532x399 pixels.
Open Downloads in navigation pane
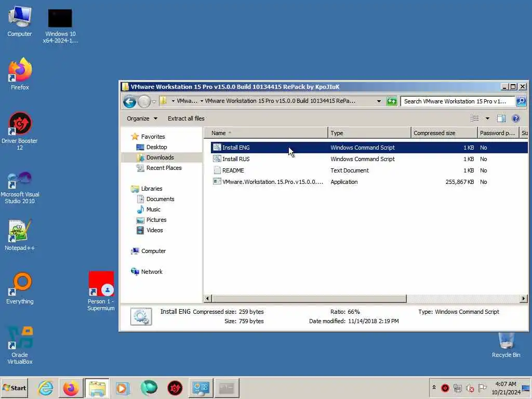coord(160,157)
